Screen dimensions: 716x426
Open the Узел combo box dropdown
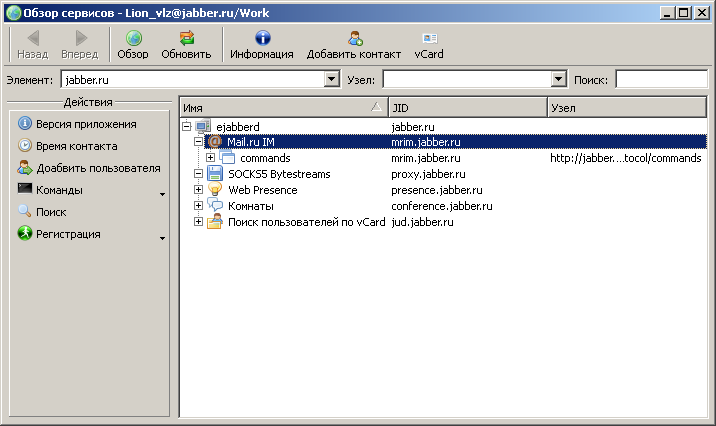point(559,79)
